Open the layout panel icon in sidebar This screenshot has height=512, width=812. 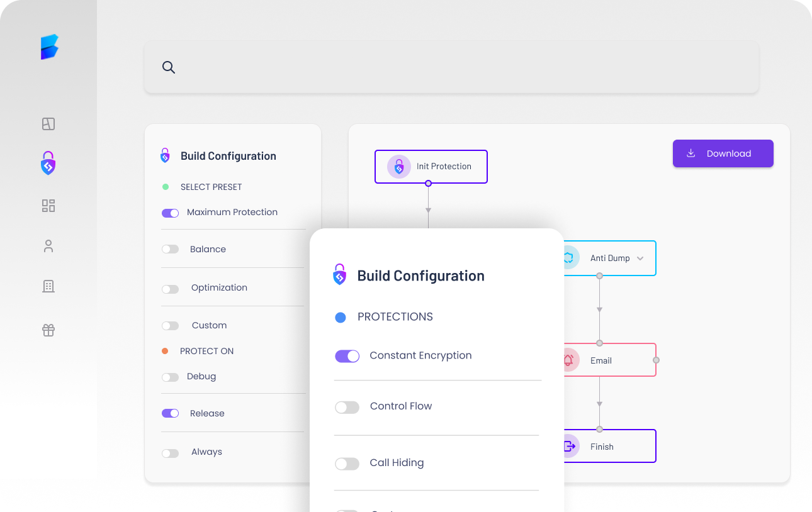point(48,124)
